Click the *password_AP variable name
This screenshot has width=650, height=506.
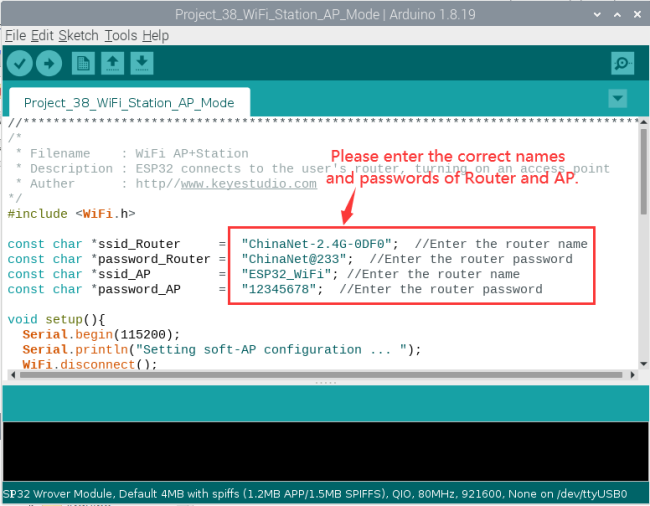(x=136, y=289)
